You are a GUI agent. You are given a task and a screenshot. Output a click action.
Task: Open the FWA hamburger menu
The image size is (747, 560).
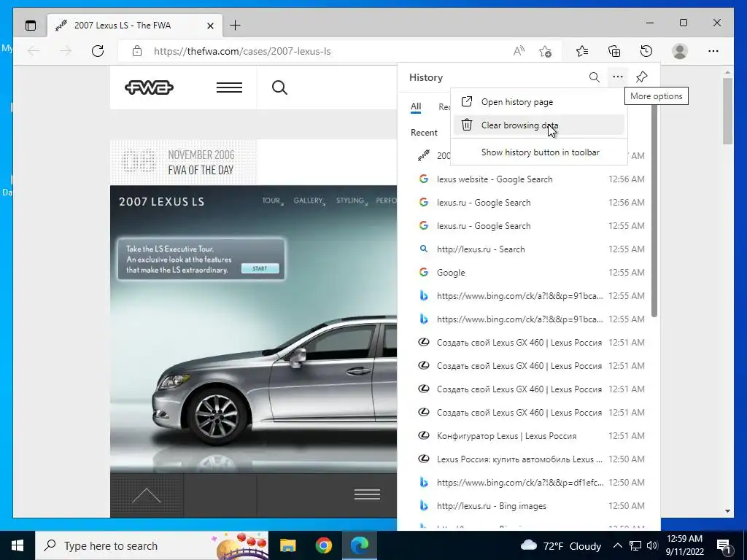tap(229, 87)
